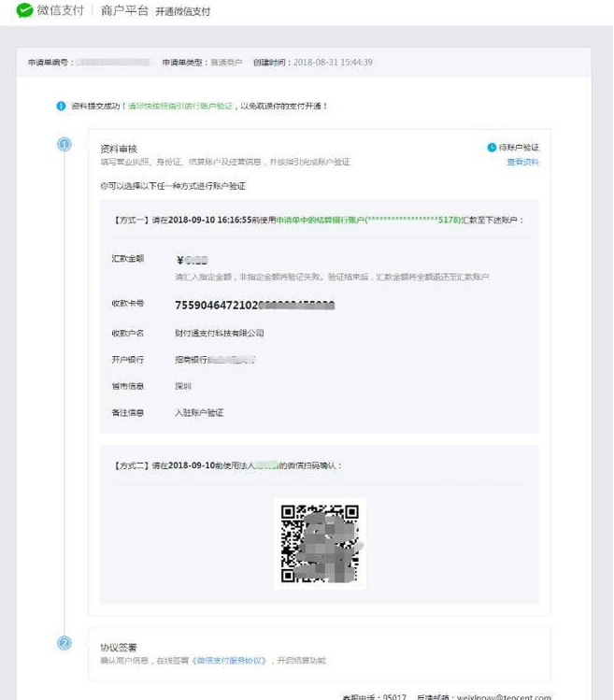Click the 你可以选择以下任一种方式进行账户验证 line
The height and width of the screenshot is (700, 614).
(173, 186)
